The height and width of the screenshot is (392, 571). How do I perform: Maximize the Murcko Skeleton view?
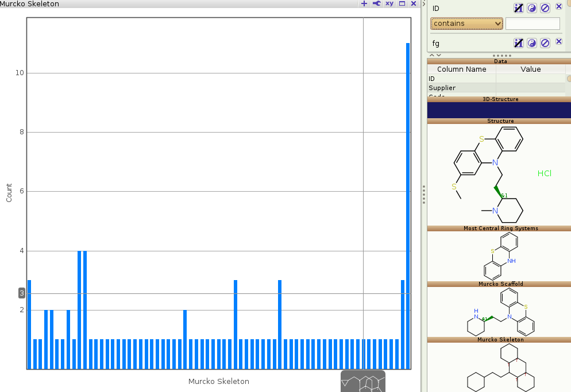coord(402,3)
